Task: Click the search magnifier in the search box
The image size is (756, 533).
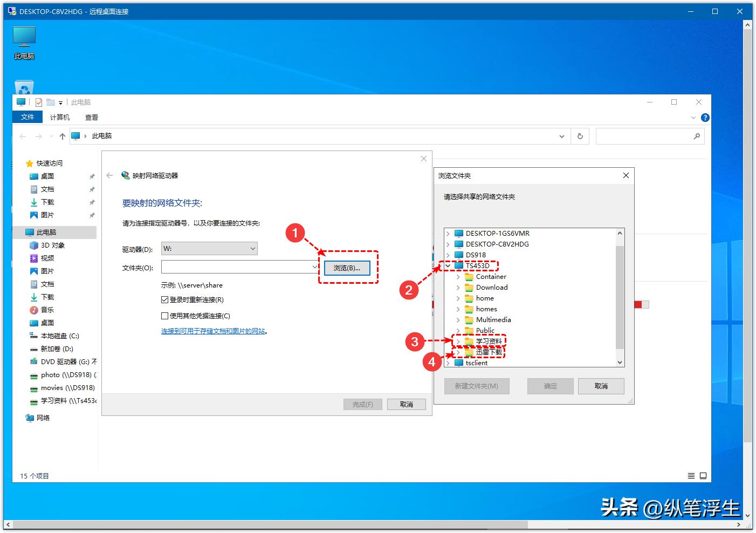Action: (697, 136)
